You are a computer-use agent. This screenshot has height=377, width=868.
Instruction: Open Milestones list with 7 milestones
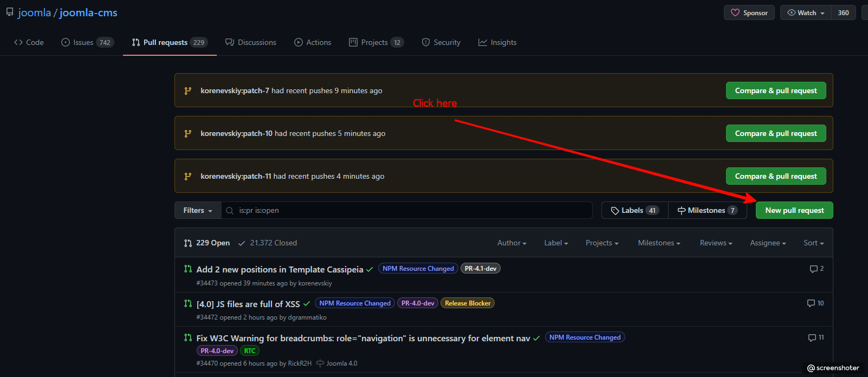(x=708, y=210)
